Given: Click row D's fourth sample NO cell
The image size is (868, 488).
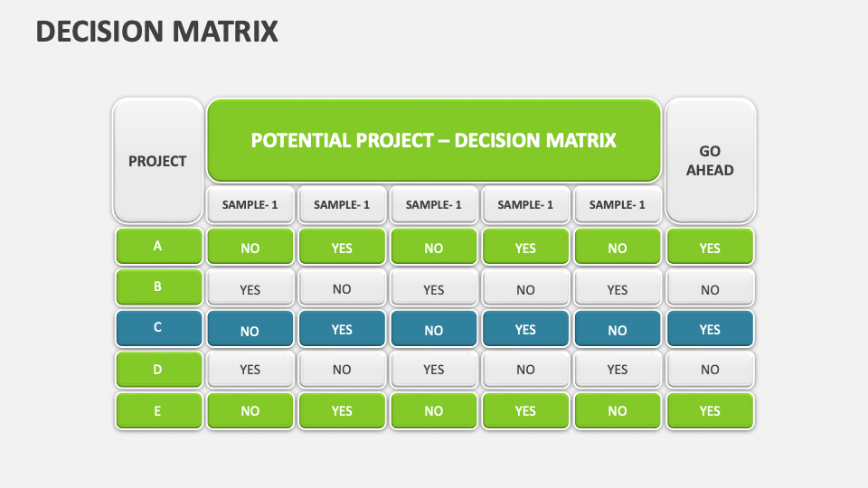Looking at the screenshot, I should (x=525, y=369).
